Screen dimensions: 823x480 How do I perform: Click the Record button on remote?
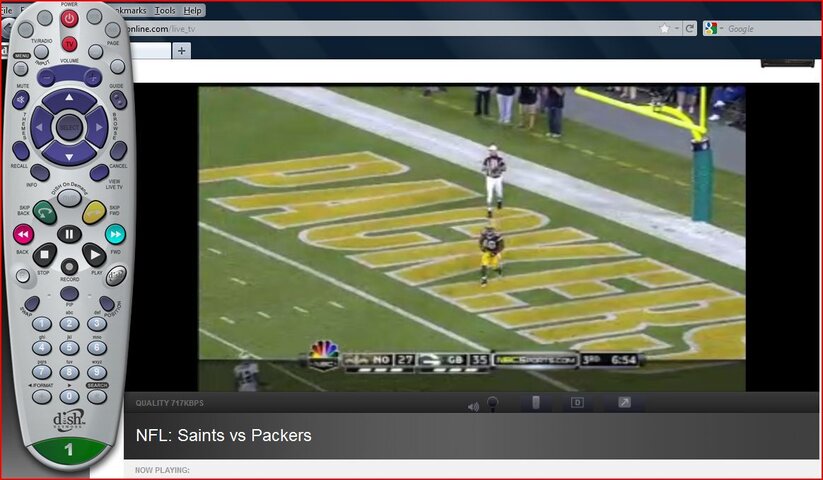pos(69,266)
